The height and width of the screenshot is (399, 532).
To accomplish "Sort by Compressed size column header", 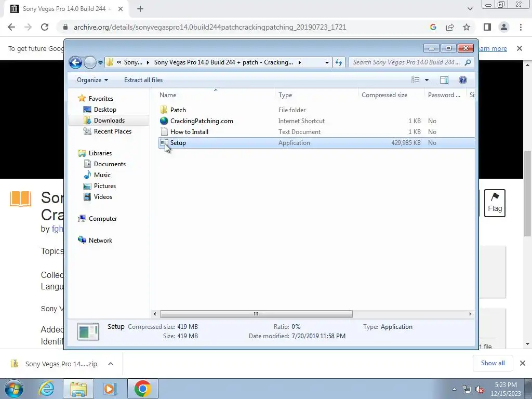I will point(384,95).
